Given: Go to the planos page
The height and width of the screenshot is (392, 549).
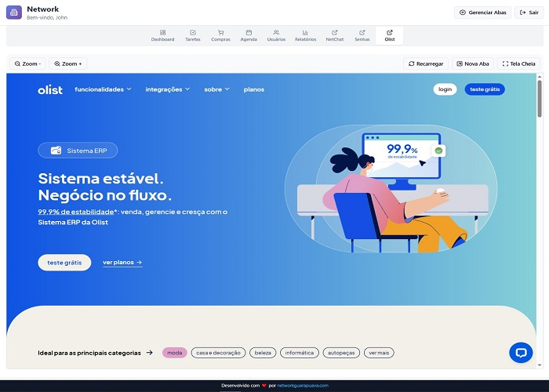Looking at the screenshot, I should tap(254, 89).
